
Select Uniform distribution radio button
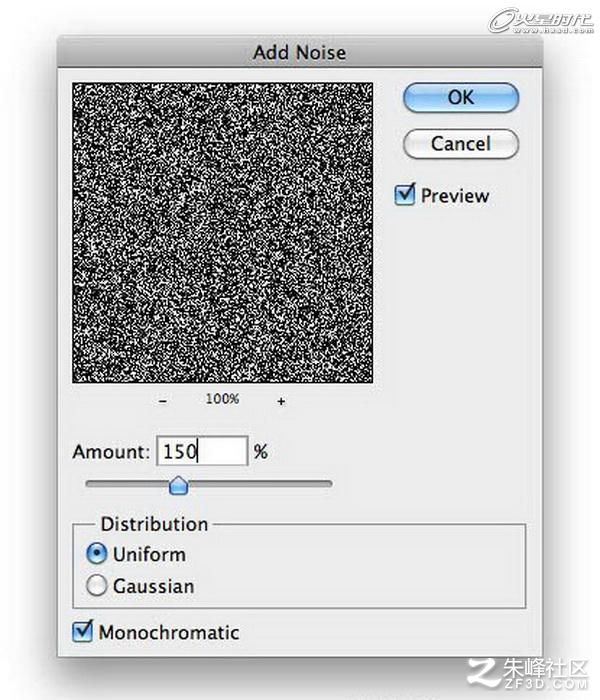[96, 554]
